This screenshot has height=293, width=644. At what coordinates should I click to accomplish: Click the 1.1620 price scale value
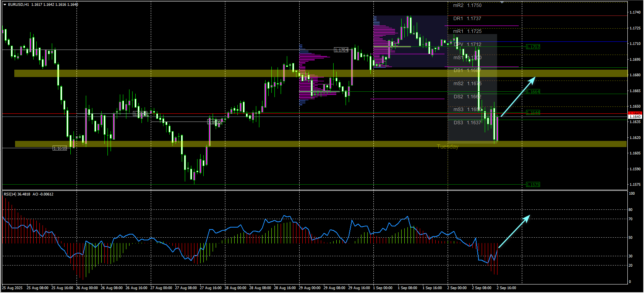[635, 138]
